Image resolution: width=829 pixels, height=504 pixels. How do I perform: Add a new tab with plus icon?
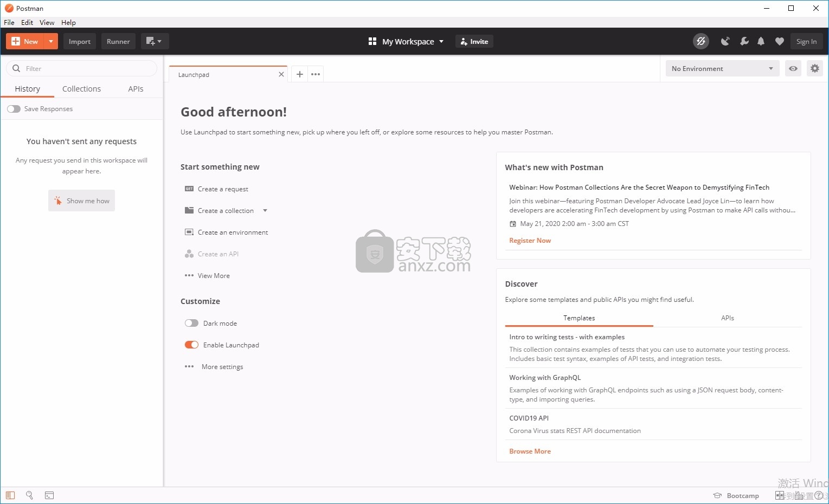(299, 74)
